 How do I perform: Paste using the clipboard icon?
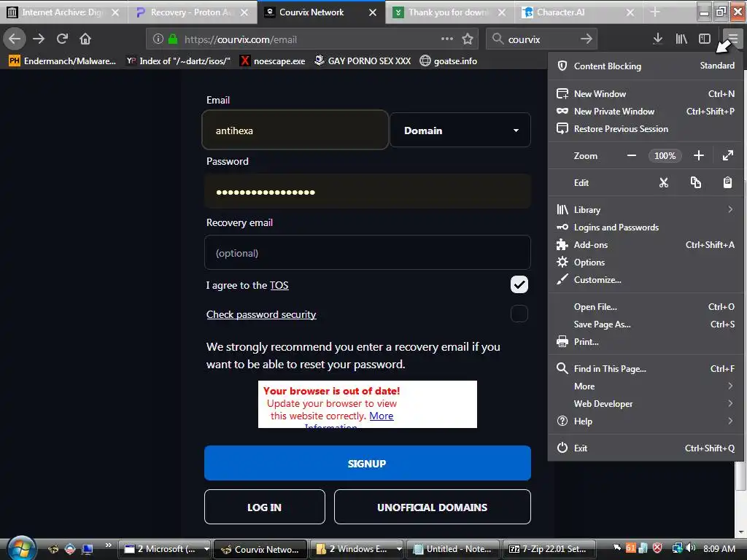pyautogui.click(x=727, y=183)
